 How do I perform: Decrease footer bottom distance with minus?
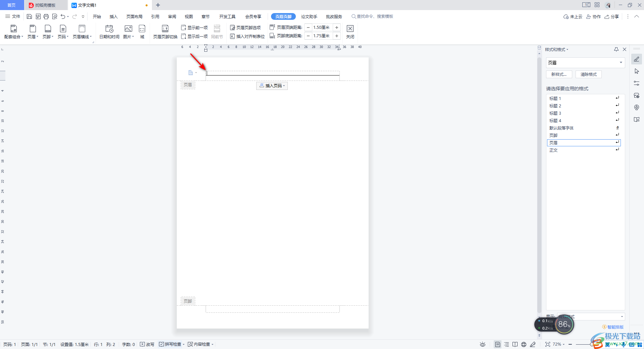(x=308, y=36)
